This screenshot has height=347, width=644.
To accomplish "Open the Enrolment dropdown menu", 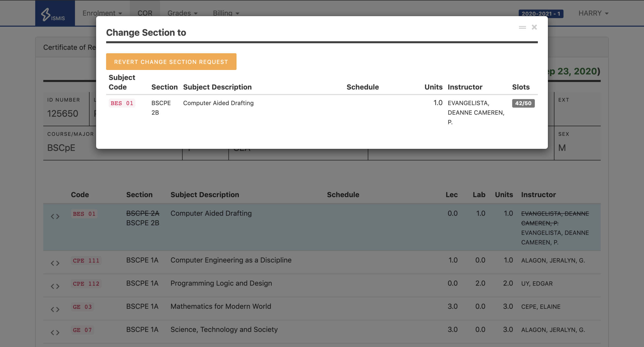I will [x=102, y=13].
